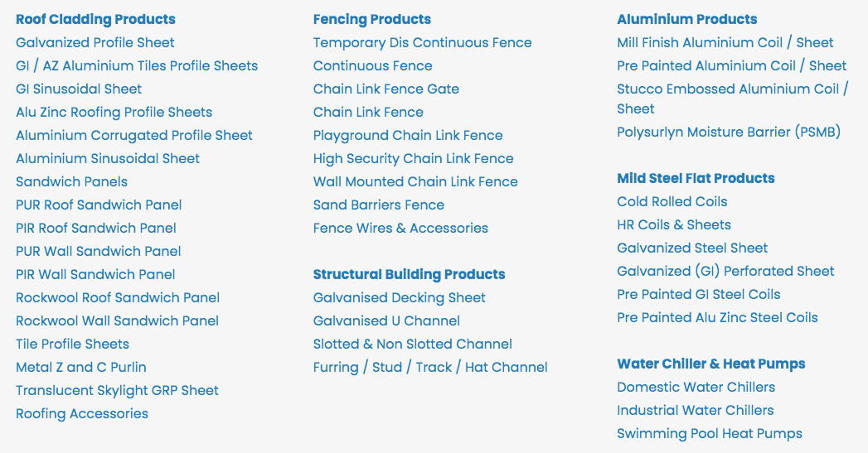Open Furring / Stud / Track / Hat Channel

pos(430,367)
